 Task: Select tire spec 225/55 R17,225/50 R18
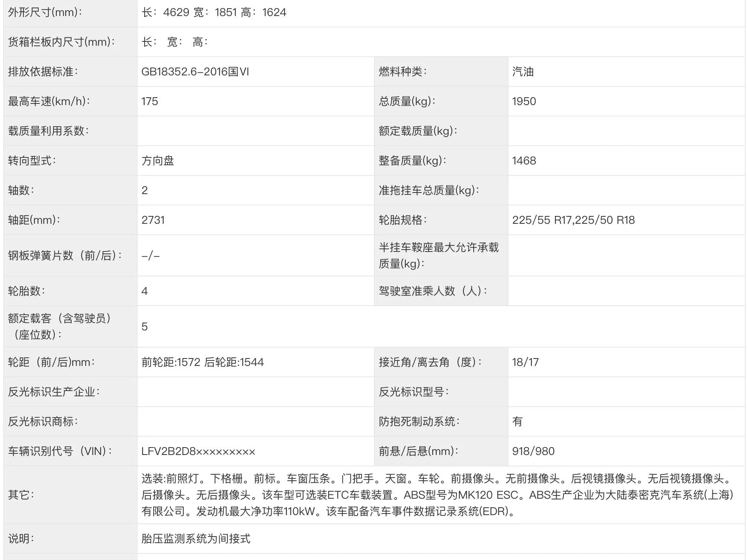tap(573, 220)
